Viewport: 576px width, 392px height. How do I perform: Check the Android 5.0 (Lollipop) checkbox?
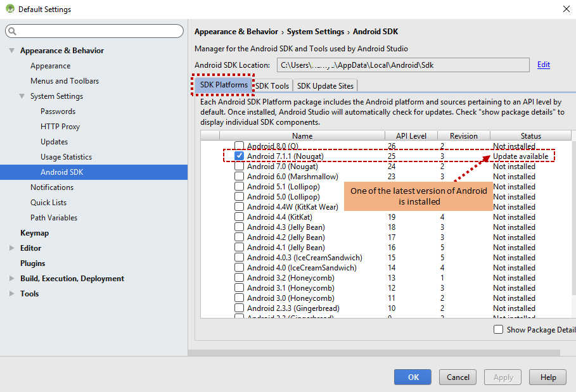[x=239, y=197]
